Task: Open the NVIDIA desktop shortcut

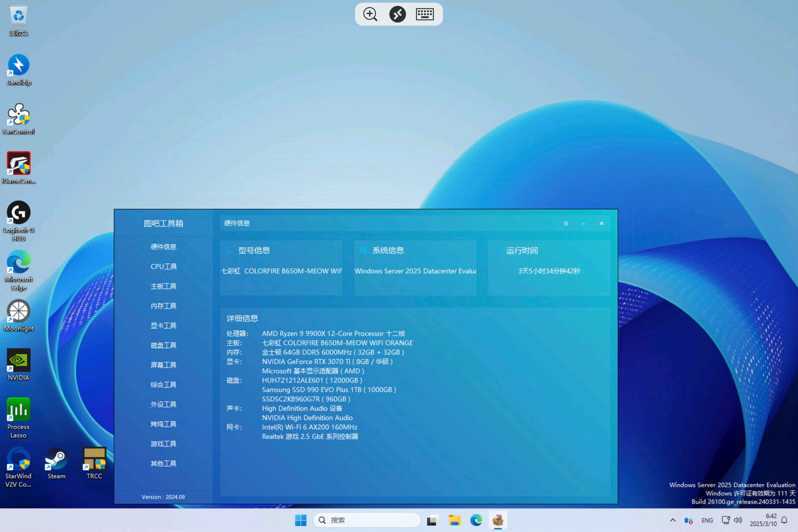Action: [18, 365]
